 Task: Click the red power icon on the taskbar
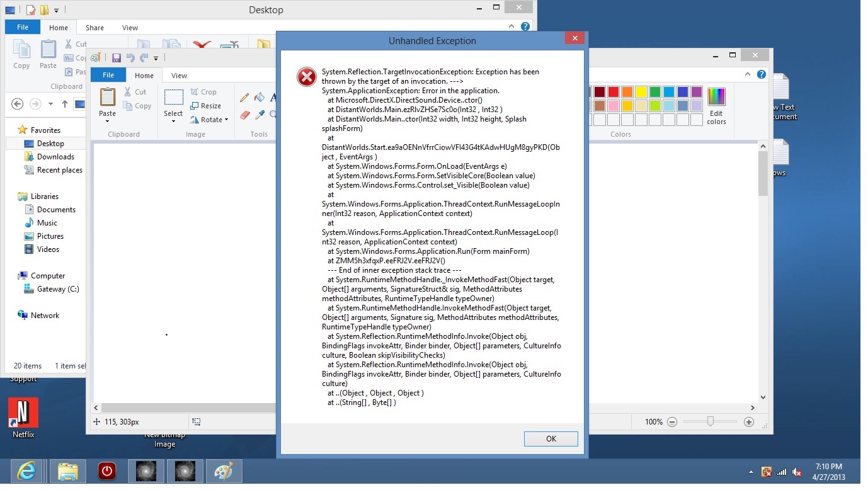click(106, 471)
